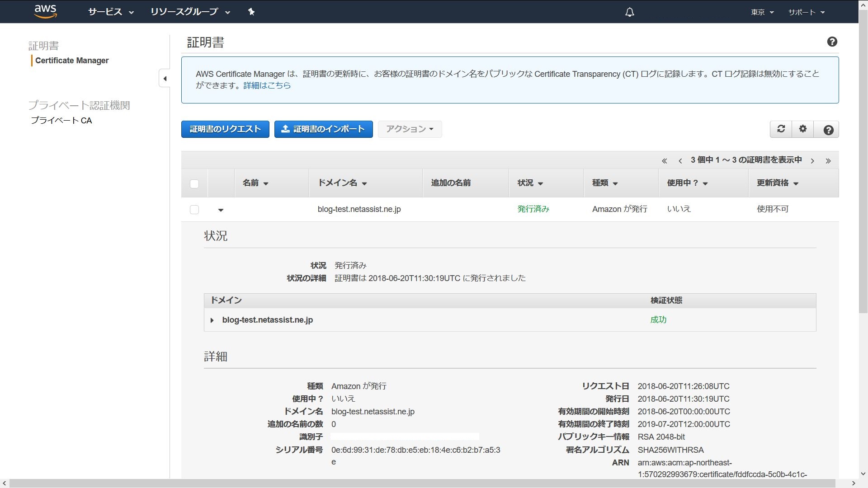
Task: Open the アクション dropdown
Action: tap(410, 129)
